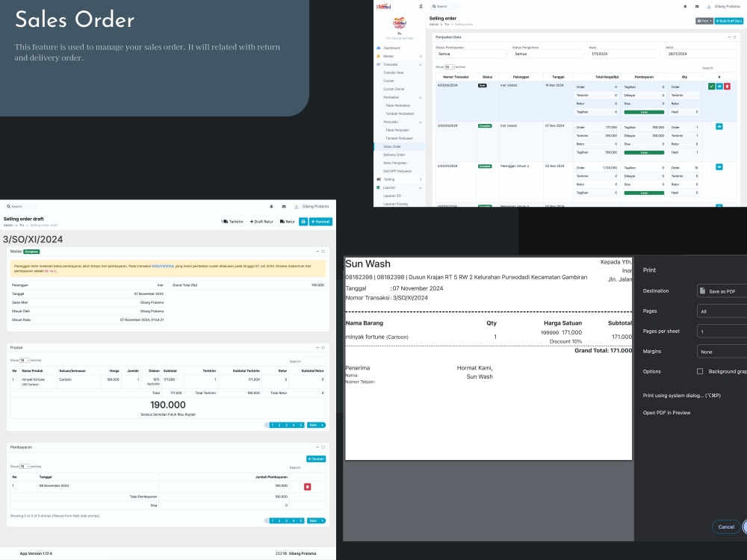Click Edit HPP Penjualan in sidebar
The image size is (747, 560).
pos(399,171)
